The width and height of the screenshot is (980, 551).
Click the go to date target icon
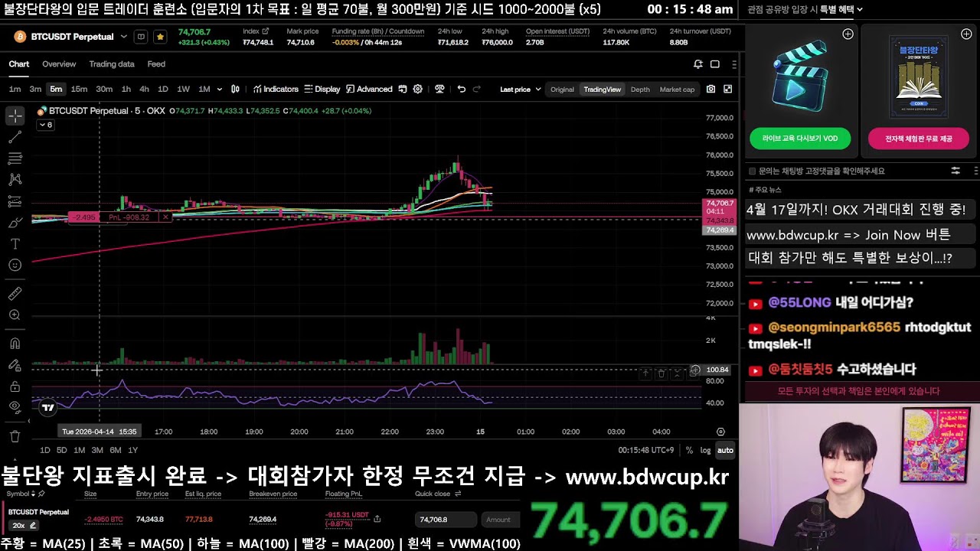[720, 432]
